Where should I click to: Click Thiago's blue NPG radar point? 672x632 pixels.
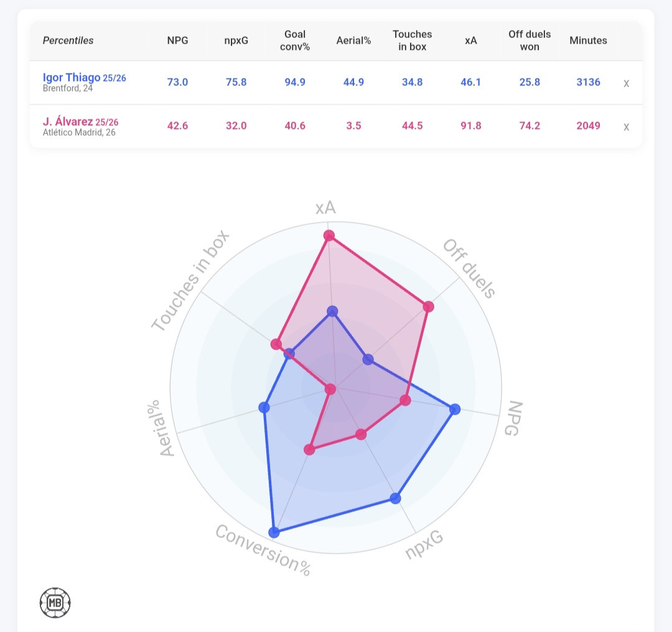click(455, 409)
